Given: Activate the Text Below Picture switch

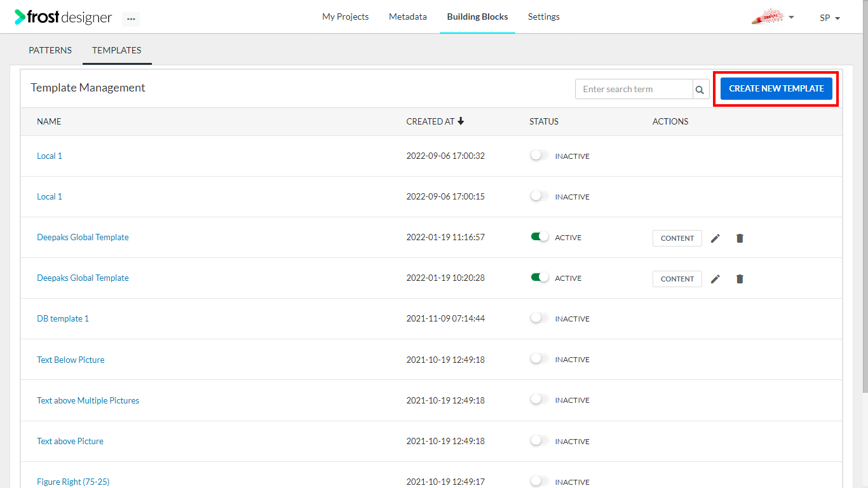Looking at the screenshot, I should pyautogui.click(x=539, y=359).
